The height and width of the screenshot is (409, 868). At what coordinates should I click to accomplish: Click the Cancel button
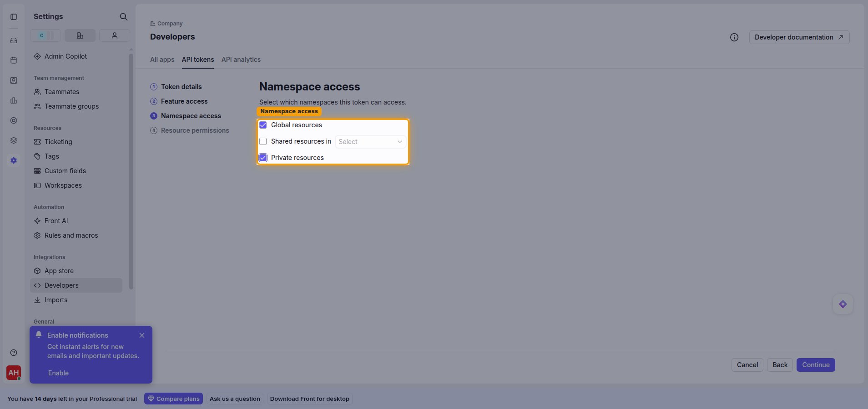(747, 365)
